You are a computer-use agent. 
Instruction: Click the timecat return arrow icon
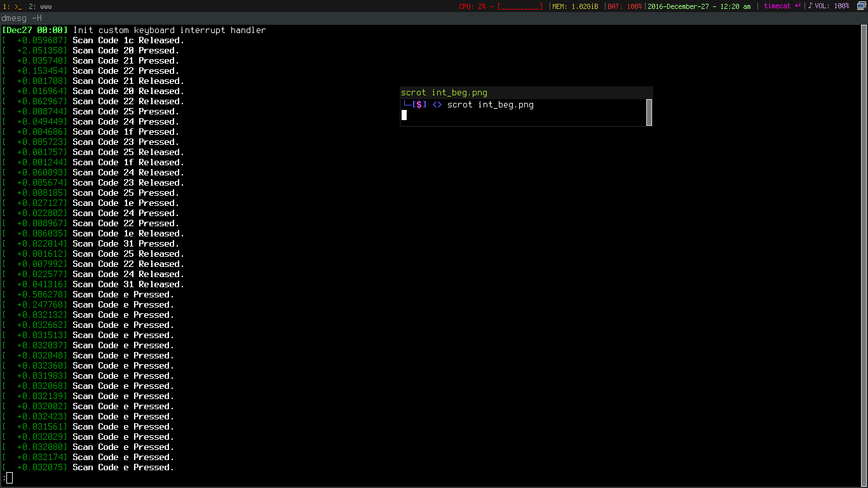pos(797,6)
